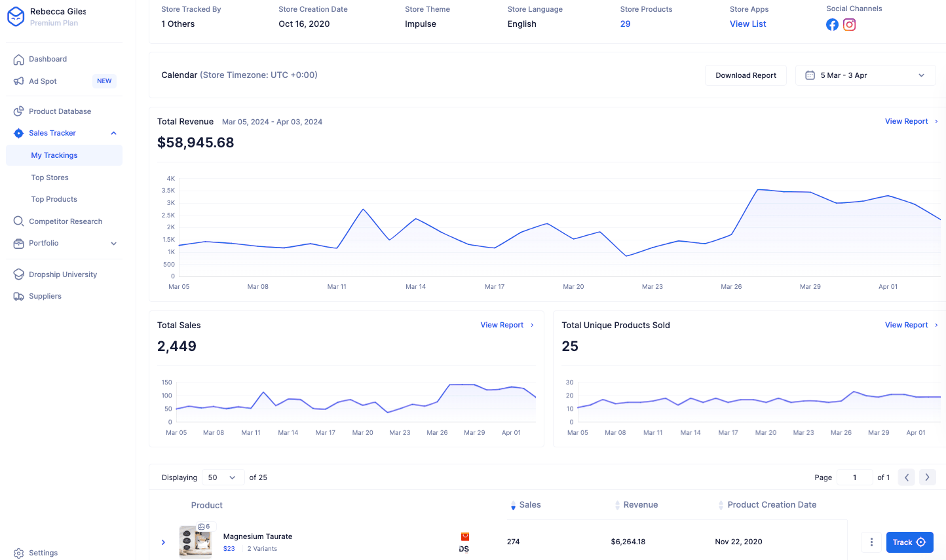Go to previous page arrow
The image size is (946, 560).
[x=906, y=477]
